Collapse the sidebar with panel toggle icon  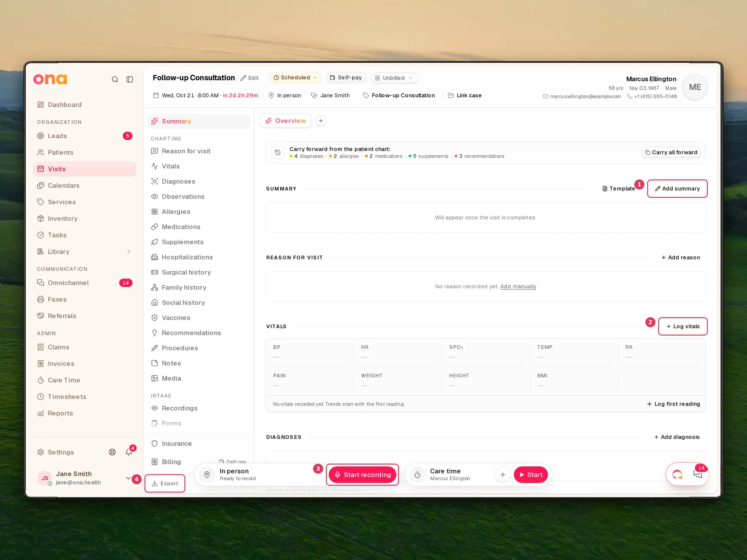[130, 79]
